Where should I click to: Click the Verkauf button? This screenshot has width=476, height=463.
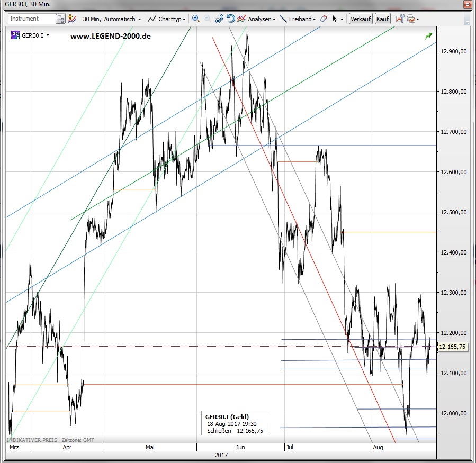point(361,19)
